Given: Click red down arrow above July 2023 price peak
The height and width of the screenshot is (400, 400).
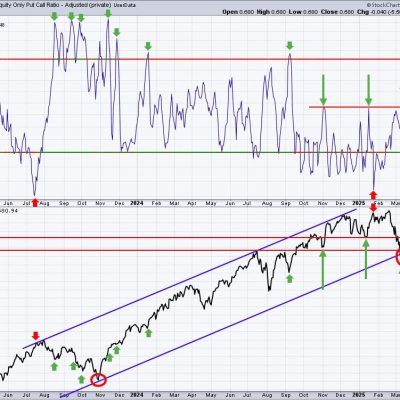Looking at the screenshot, I should [x=36, y=335].
